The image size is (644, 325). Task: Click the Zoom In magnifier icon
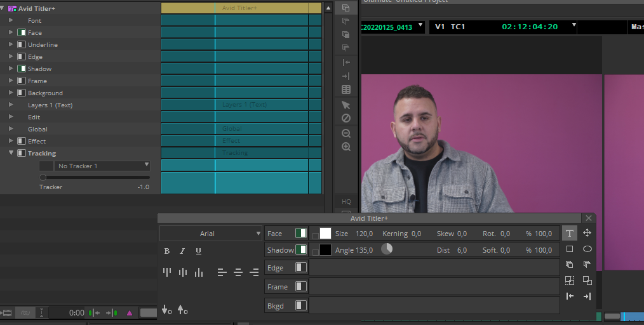[346, 147]
